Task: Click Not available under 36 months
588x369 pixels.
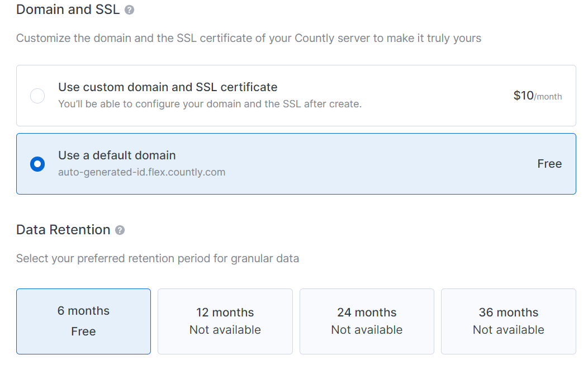Action: (508, 330)
